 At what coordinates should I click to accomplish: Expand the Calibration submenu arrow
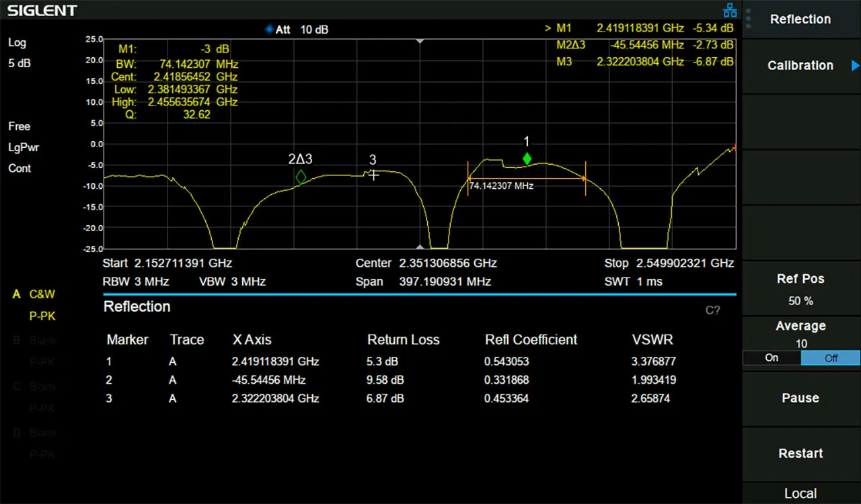pos(855,66)
